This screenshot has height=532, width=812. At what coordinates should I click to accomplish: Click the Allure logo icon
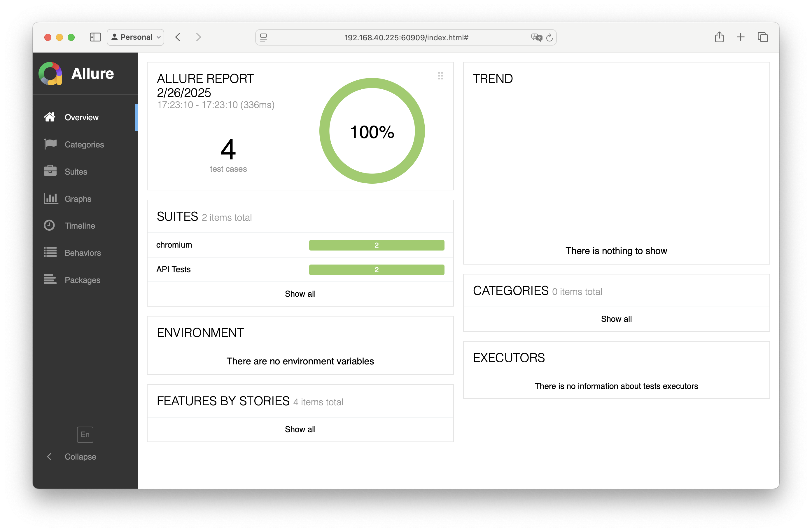click(50, 73)
